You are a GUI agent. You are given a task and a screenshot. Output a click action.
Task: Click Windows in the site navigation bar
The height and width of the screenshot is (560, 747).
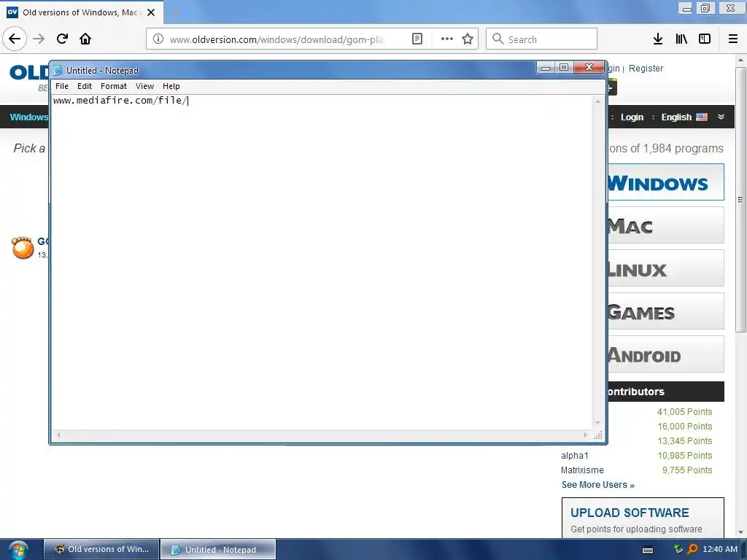point(29,117)
